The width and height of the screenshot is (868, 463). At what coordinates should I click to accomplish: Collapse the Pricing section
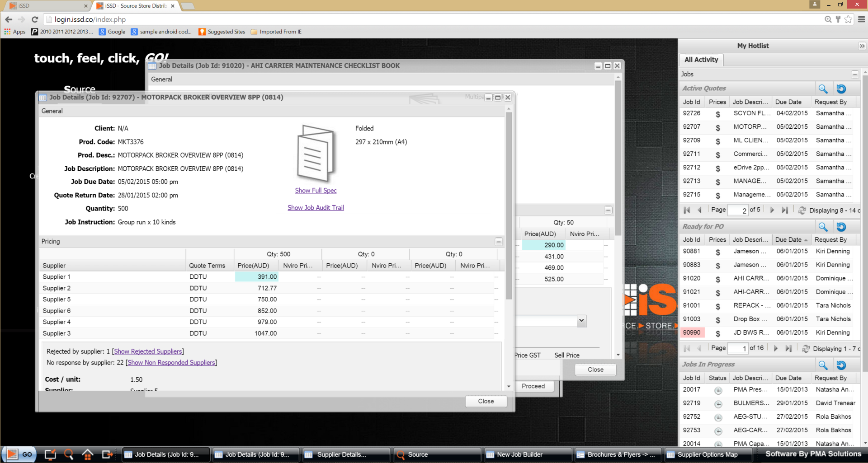(x=498, y=242)
